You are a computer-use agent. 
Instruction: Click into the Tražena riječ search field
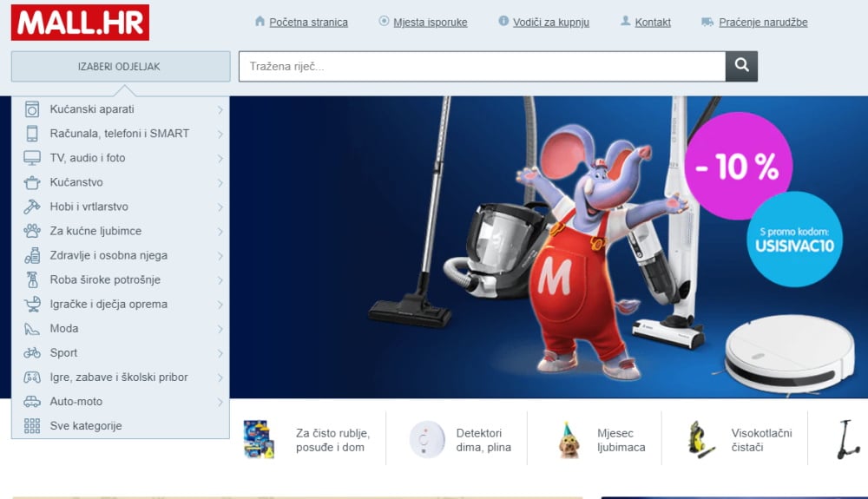(482, 66)
